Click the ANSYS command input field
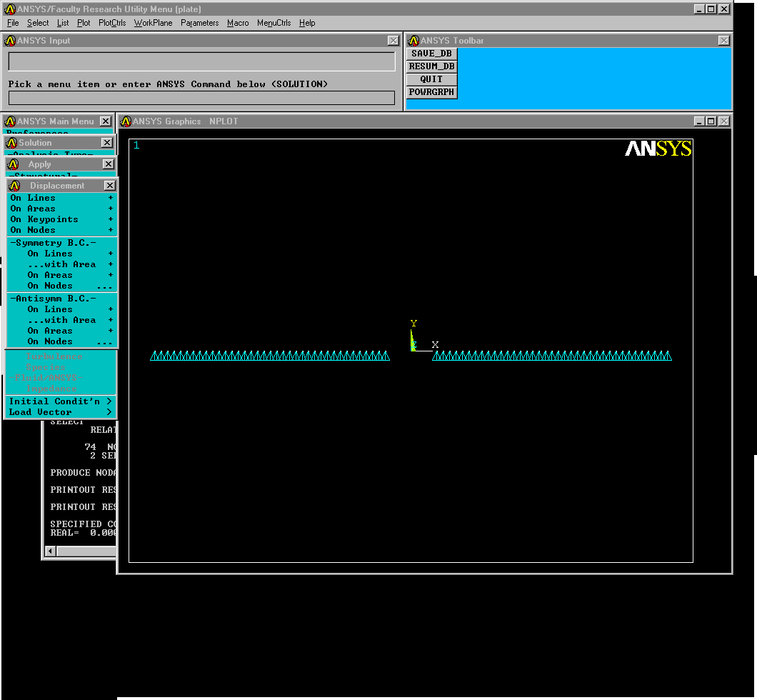This screenshot has height=700, width=757. [x=201, y=98]
